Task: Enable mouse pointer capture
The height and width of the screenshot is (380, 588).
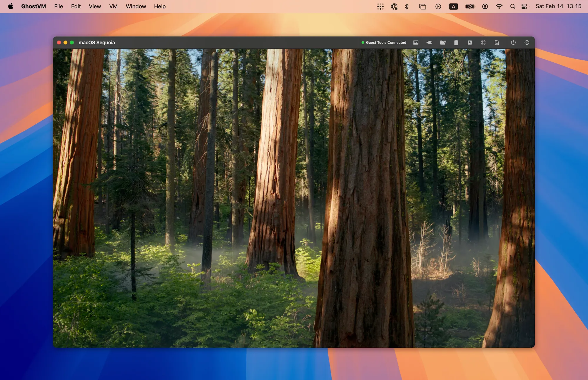Action: (x=470, y=42)
